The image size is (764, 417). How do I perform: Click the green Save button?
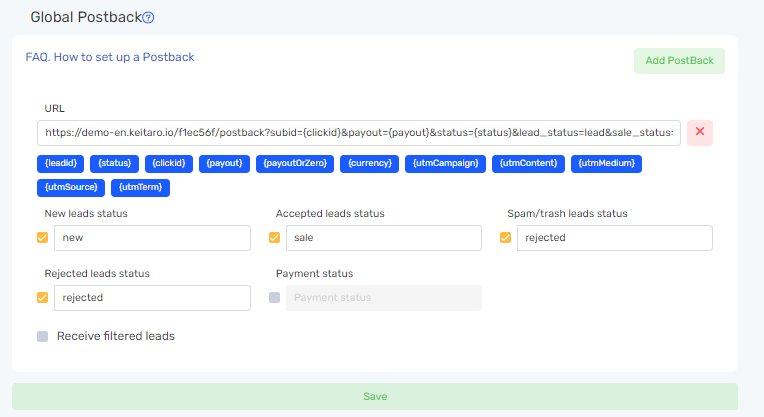tap(375, 397)
